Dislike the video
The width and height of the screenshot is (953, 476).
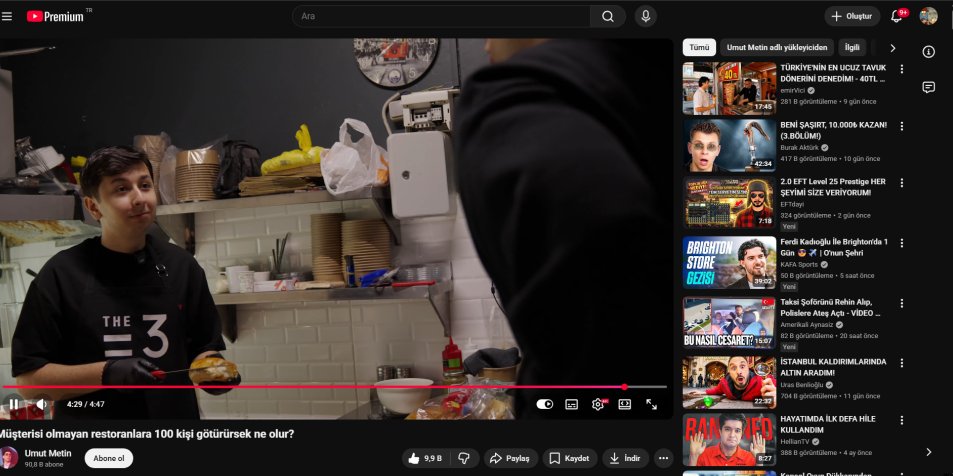pyautogui.click(x=464, y=458)
